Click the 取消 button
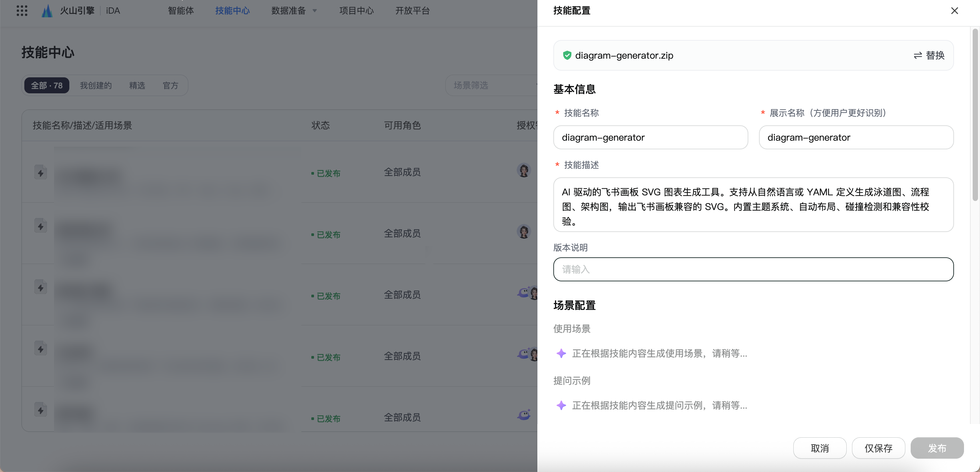The height and width of the screenshot is (472, 980). click(x=819, y=448)
